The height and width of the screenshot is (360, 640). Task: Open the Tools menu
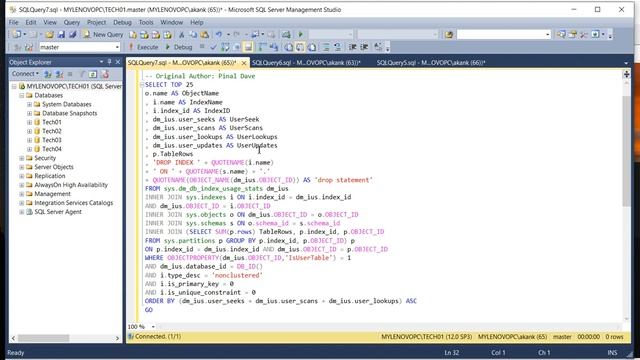(146, 22)
